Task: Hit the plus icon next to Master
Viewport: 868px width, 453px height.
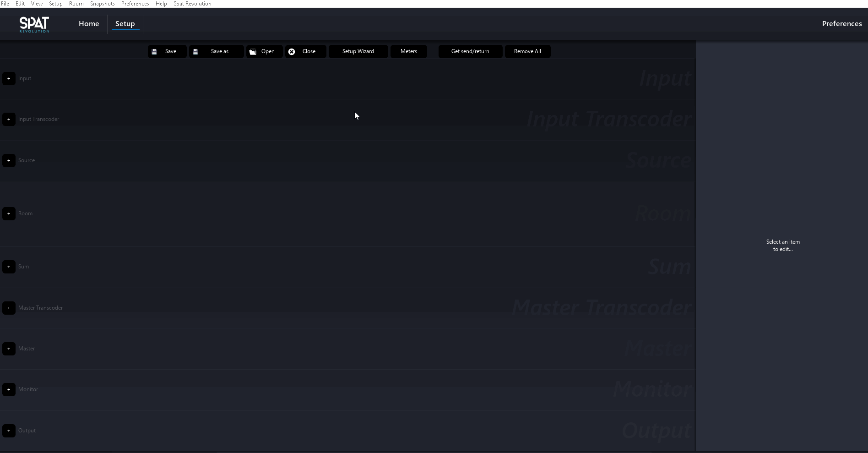Action: point(9,349)
